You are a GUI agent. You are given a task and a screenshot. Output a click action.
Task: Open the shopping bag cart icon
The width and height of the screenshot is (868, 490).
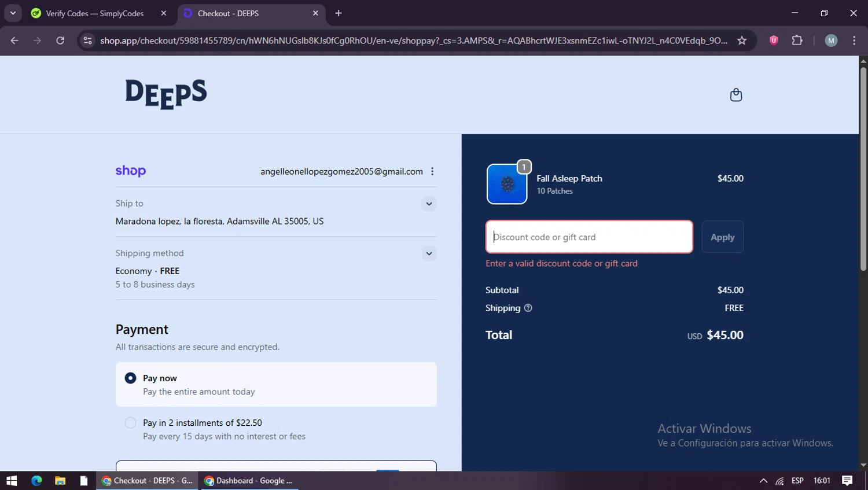tap(735, 95)
